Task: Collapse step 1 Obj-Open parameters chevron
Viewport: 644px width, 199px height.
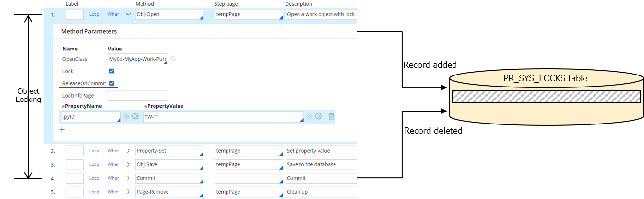Action: pyautogui.click(x=128, y=14)
